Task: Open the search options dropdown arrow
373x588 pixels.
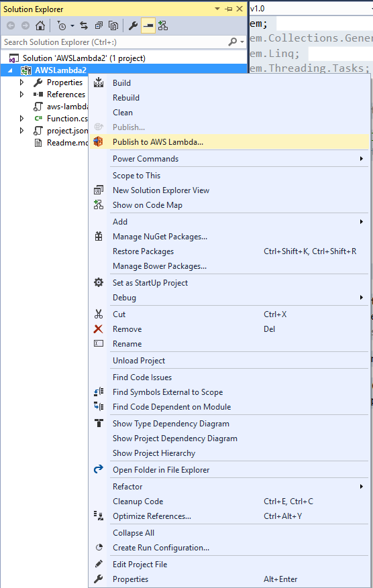Action: (x=242, y=42)
